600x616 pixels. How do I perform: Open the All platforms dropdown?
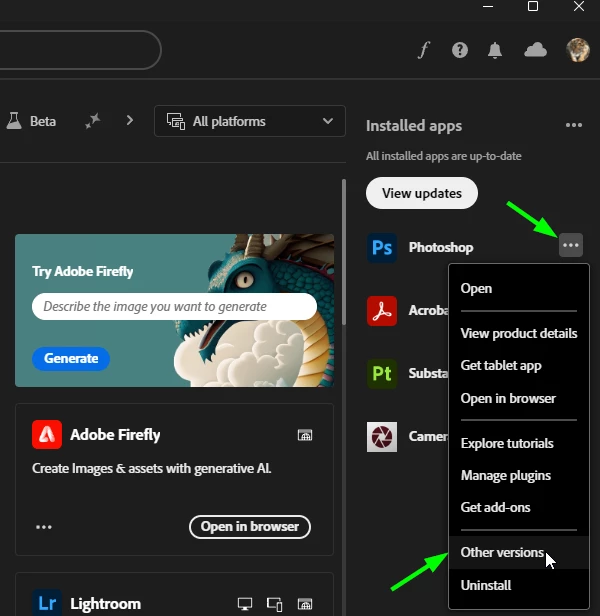pos(250,121)
